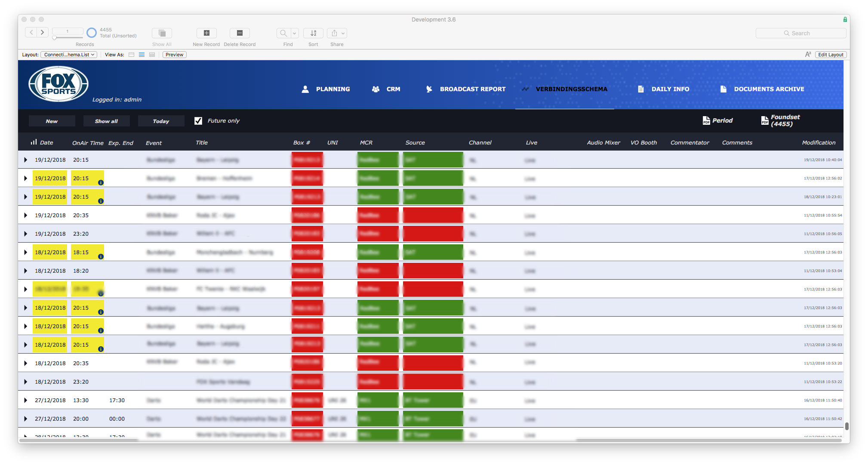Click the green security lock icon

pyautogui.click(x=845, y=19)
